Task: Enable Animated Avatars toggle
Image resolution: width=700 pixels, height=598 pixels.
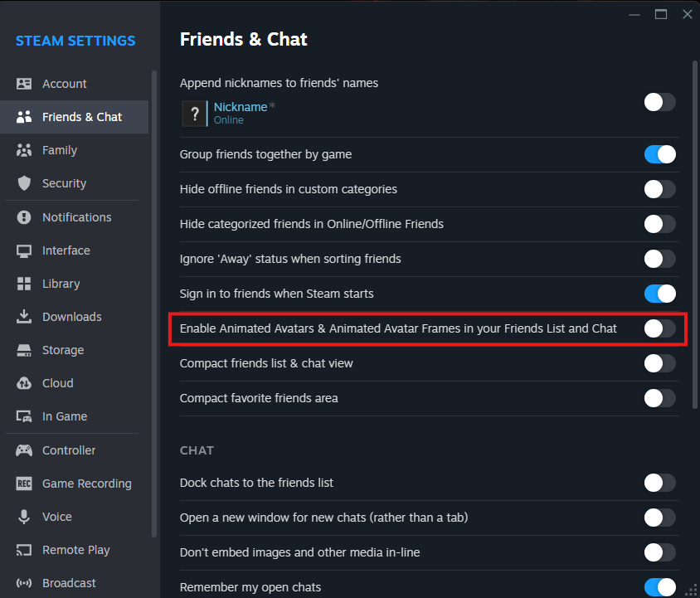Action: [x=659, y=328]
